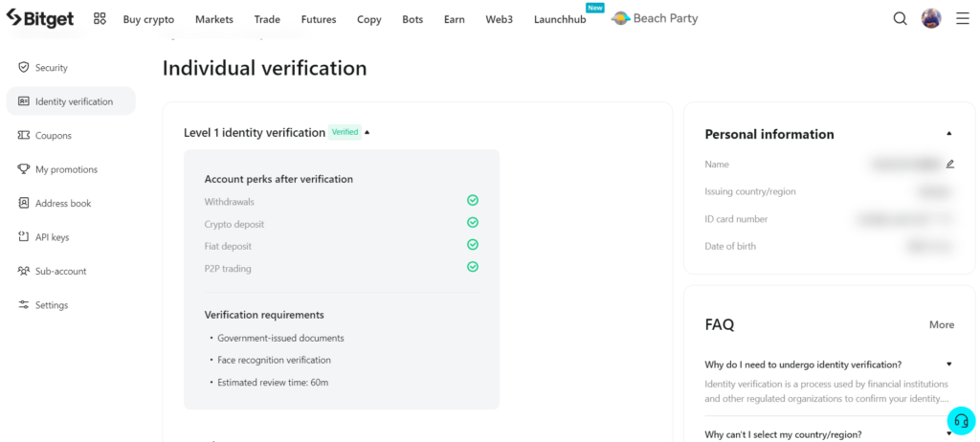Open Buy crypto menu
Image resolution: width=980 pixels, height=442 pixels.
(x=148, y=19)
